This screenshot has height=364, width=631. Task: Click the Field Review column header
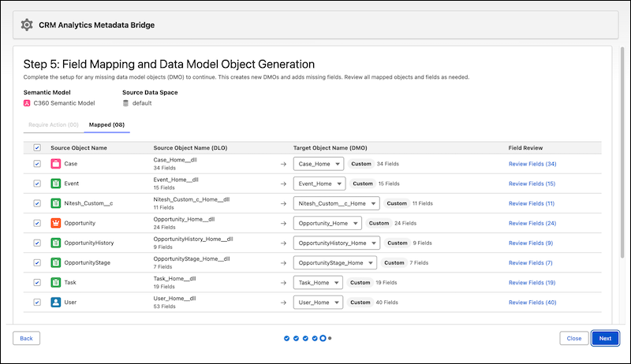525,148
